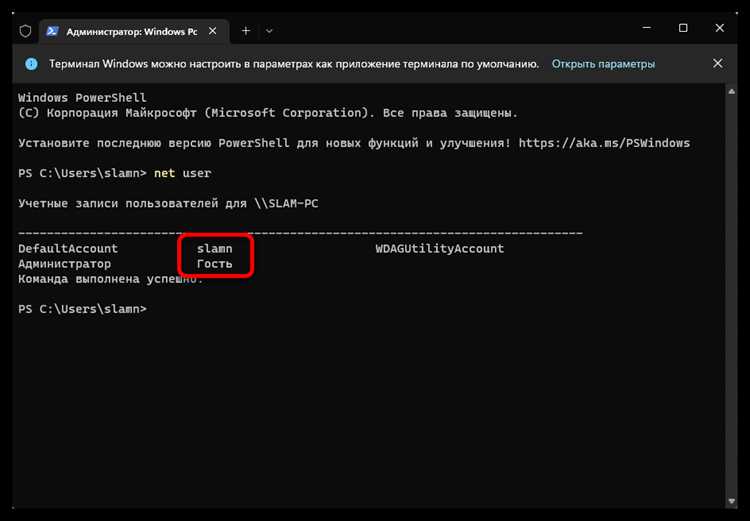Click the scrollbar down arrow
Image resolution: width=750 pixels, height=521 pixels.
[731, 501]
